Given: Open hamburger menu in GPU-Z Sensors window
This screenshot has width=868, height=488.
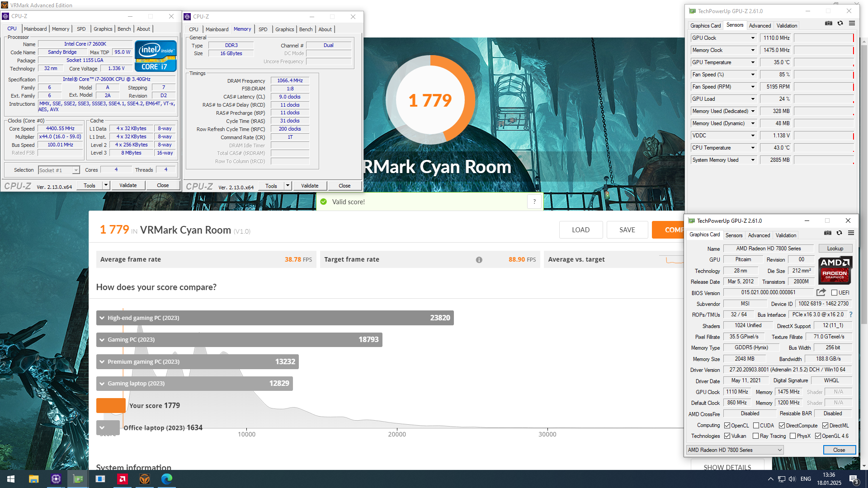Looking at the screenshot, I should pos(852,23).
